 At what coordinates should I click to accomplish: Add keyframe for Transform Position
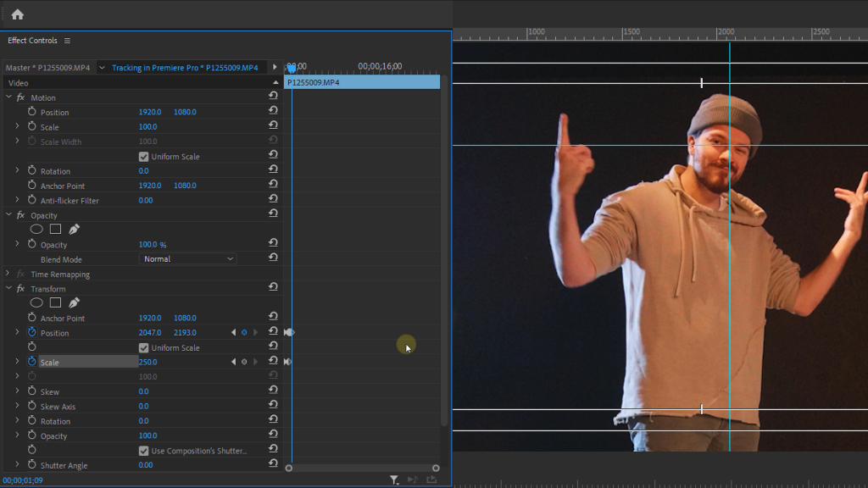244,332
